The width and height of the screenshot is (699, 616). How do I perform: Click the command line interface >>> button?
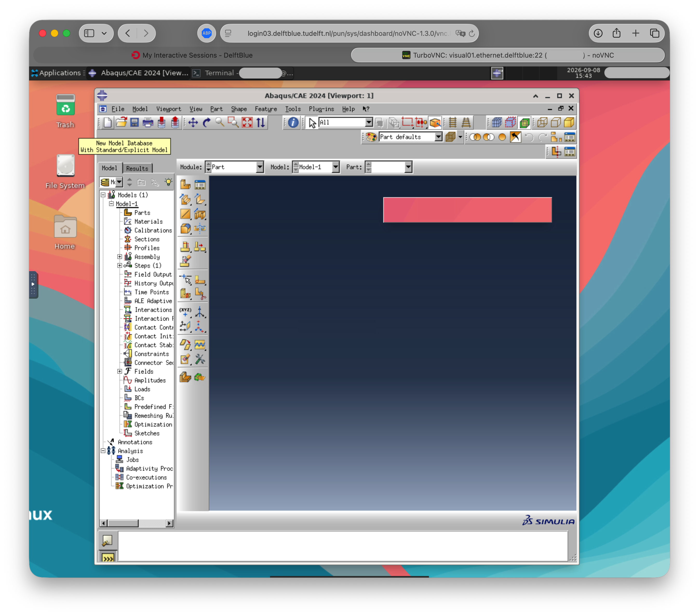click(108, 559)
